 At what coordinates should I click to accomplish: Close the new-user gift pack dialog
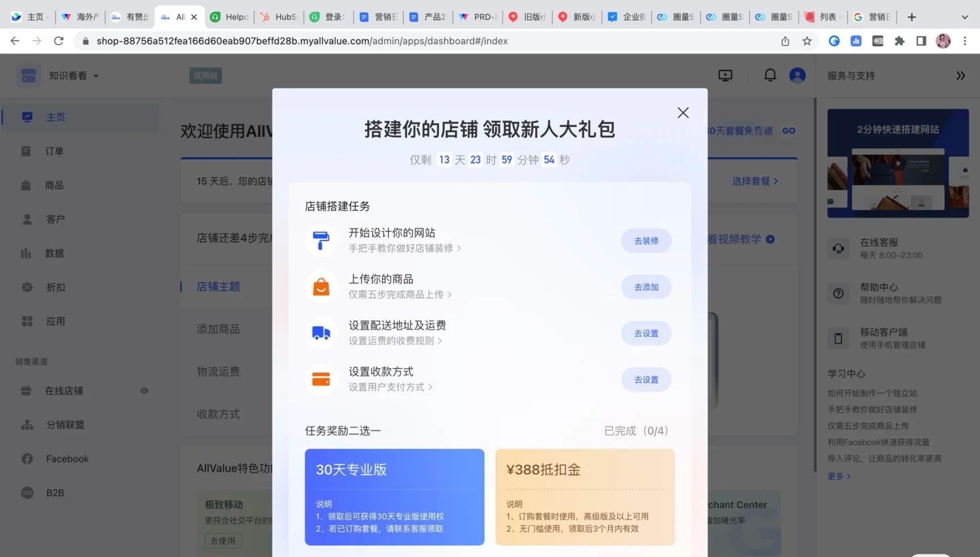pyautogui.click(x=683, y=113)
